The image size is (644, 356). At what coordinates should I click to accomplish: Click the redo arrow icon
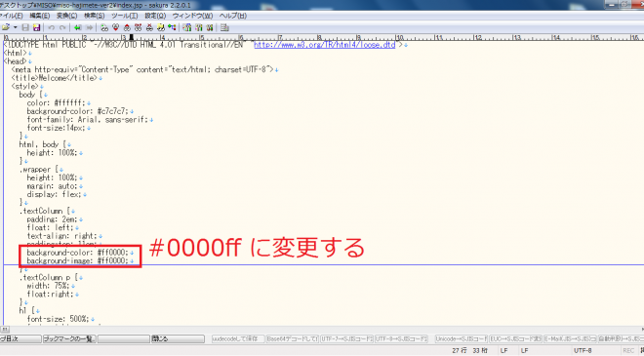click(62, 27)
